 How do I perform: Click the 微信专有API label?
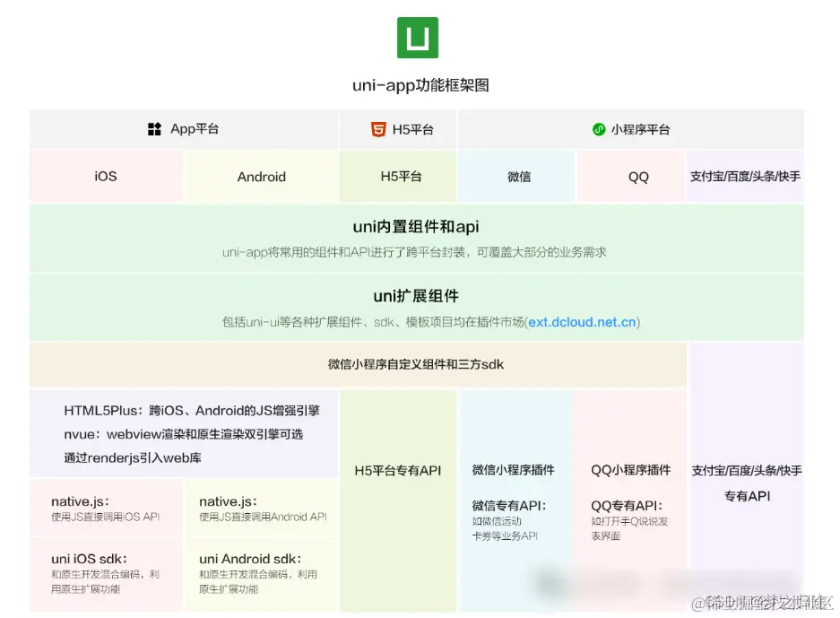click(x=508, y=506)
